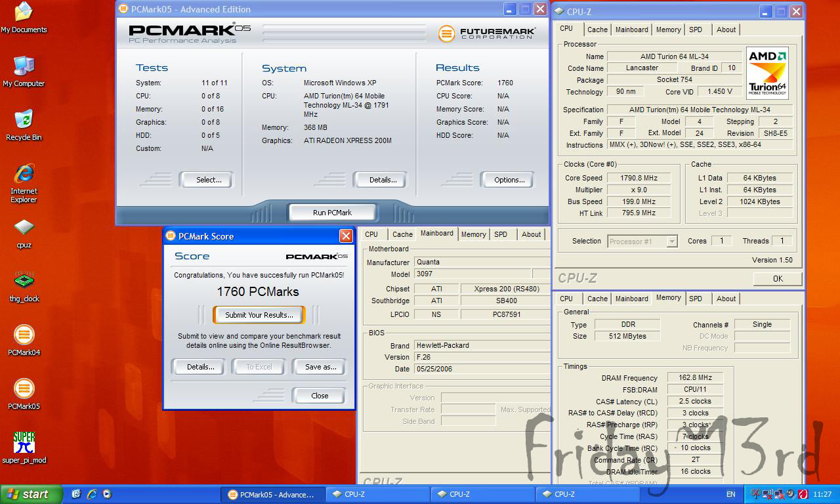Switch to SPD tab in CPU-Z Processor window
Screen dimensions: 840x504
tap(696, 30)
